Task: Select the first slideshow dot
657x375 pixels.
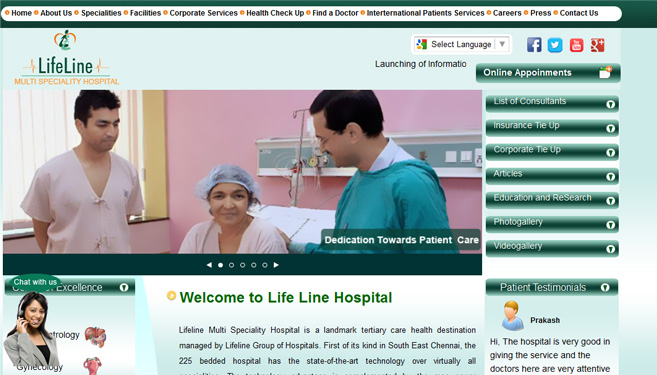Action: [220, 265]
